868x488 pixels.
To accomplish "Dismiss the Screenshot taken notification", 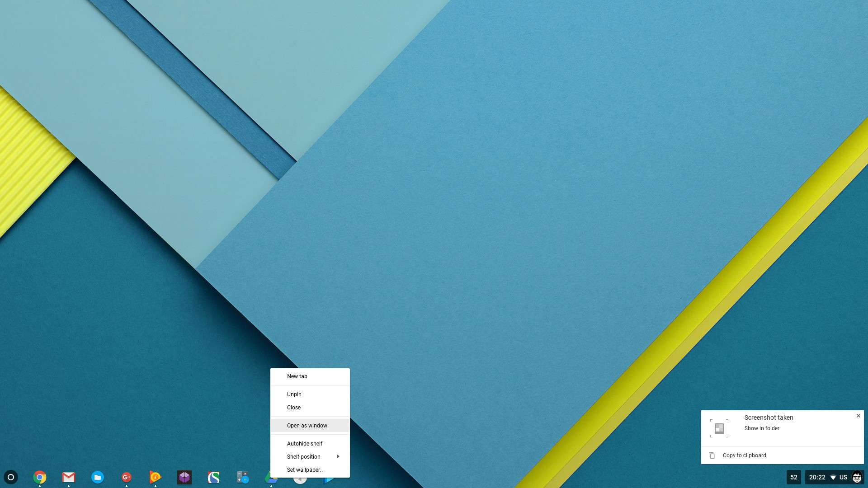I will [x=859, y=416].
